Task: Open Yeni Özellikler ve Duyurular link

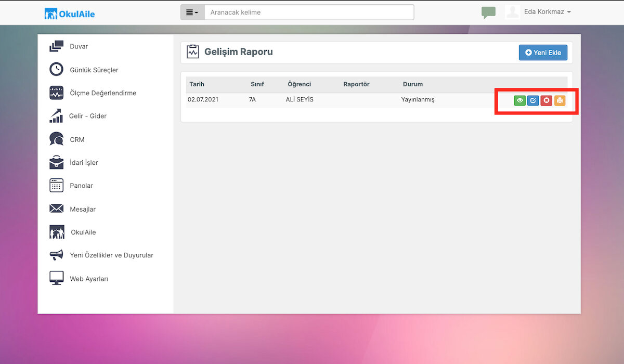Action: 112,255
